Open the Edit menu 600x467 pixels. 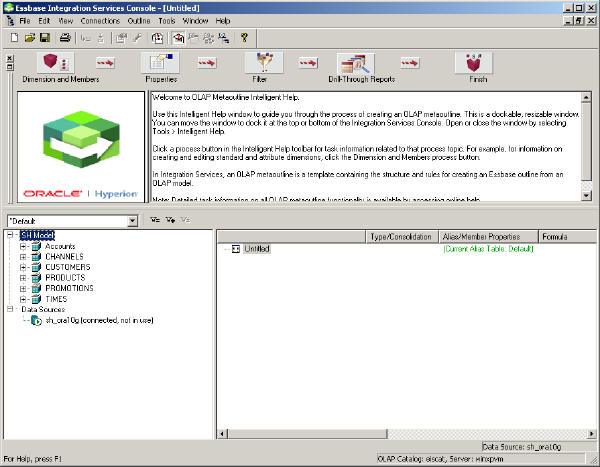pyautogui.click(x=44, y=21)
